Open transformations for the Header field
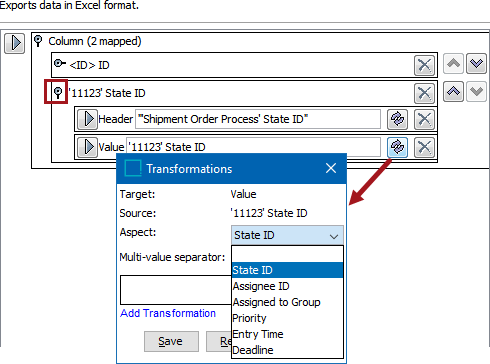490x364 pixels. 397,119
